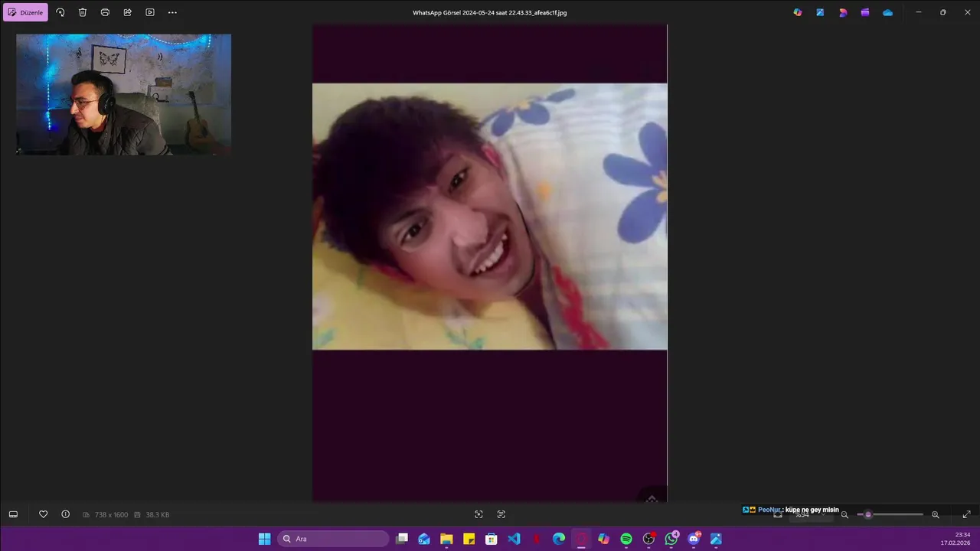Launch Microsoft Designer from title bar
Image resolution: width=980 pixels, height=551 pixels.
click(843, 12)
